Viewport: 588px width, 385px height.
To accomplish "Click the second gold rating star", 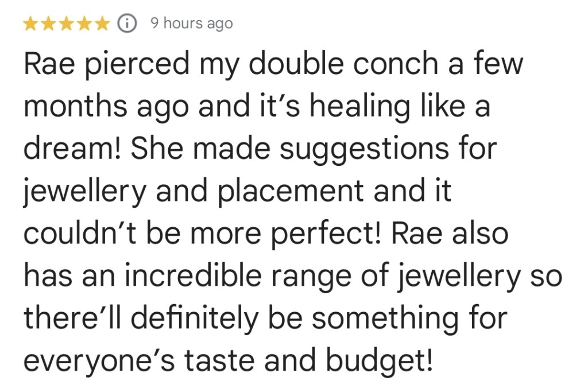I will [x=49, y=24].
